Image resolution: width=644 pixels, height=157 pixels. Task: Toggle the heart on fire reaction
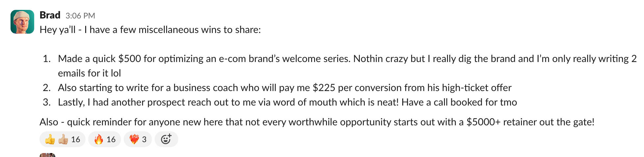[137, 139]
